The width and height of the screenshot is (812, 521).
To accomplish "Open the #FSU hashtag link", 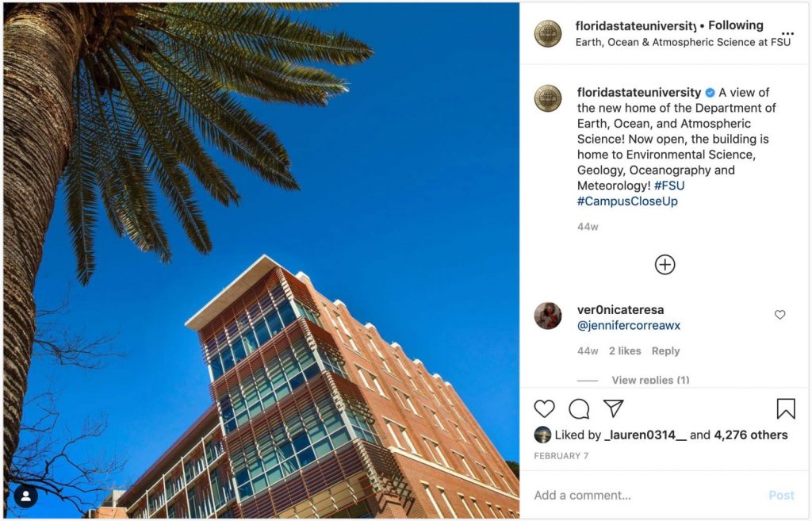I will point(669,186).
